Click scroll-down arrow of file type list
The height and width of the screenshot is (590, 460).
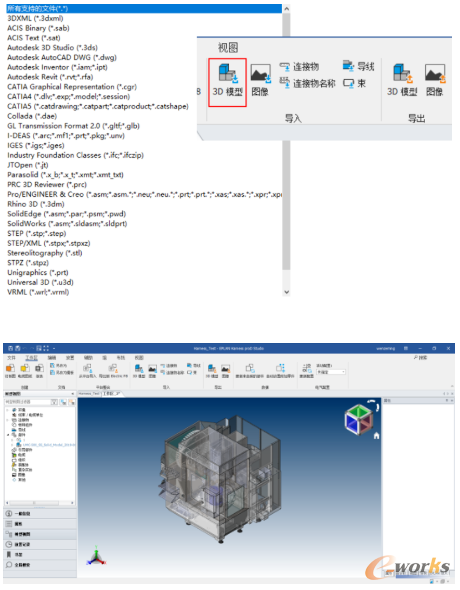pyautogui.click(x=286, y=292)
